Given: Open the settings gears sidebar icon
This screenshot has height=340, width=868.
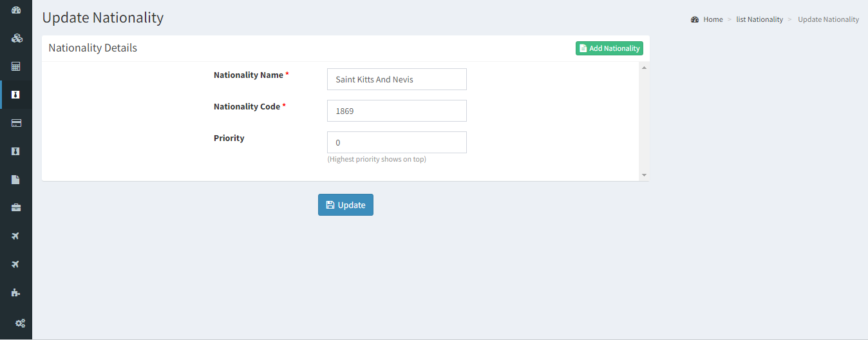Looking at the screenshot, I should (20, 323).
